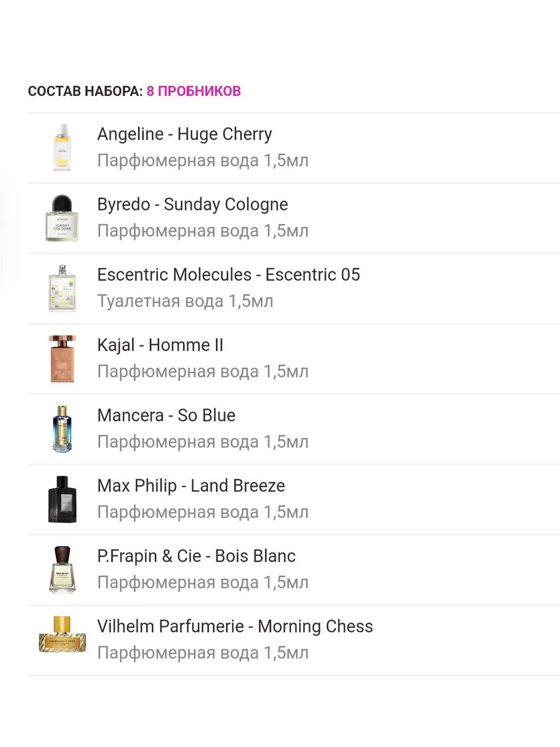
Task: Open Escentric Molecules - Escentric 05 link
Action: click(228, 275)
